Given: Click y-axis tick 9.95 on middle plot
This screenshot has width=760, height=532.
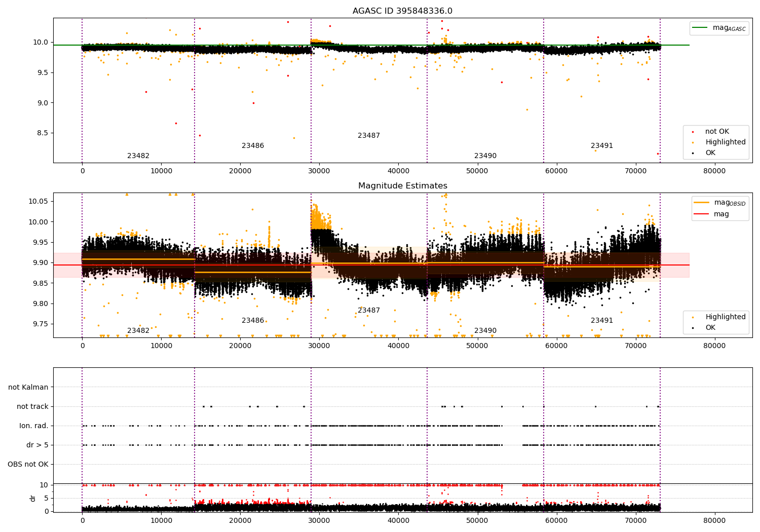Looking at the screenshot, I should pyautogui.click(x=41, y=243).
